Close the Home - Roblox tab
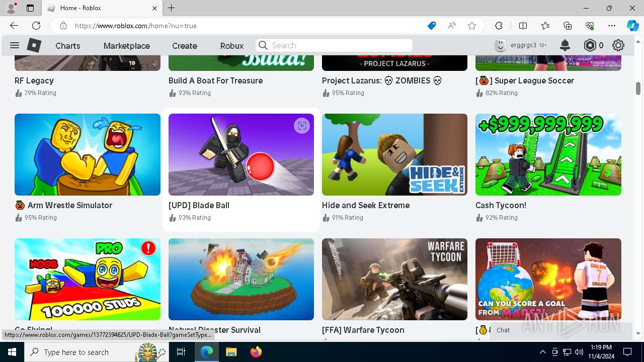This screenshot has width=644, height=362. [155, 8]
